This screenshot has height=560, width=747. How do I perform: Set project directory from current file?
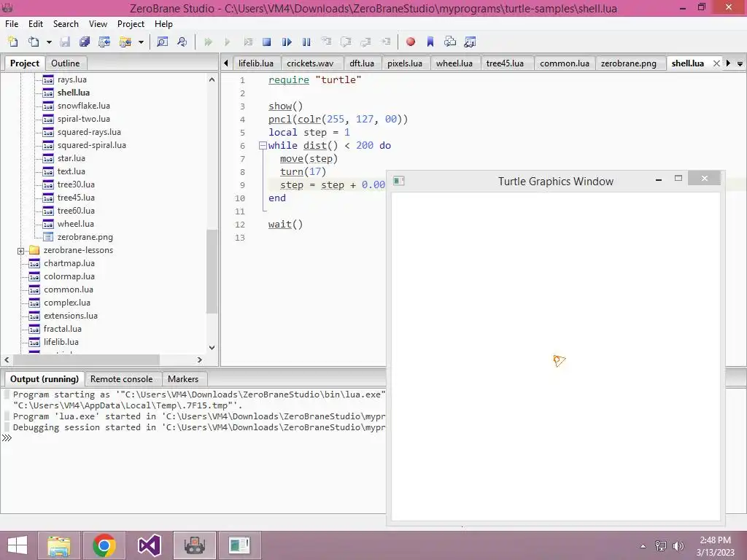(104, 42)
